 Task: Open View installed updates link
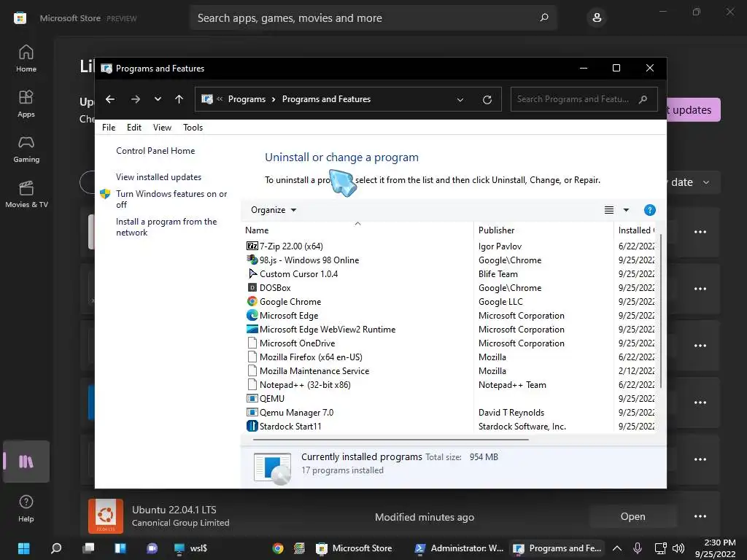158,177
